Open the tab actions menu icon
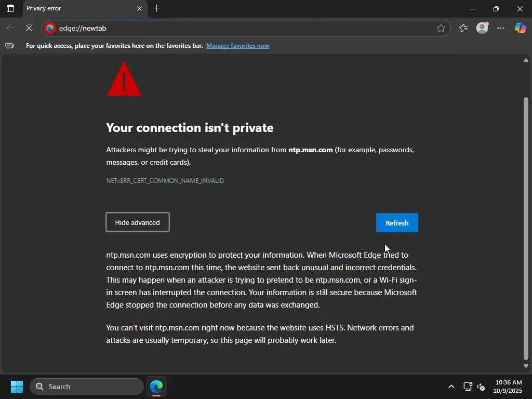Screen dimensions: 532x399 point(10,8)
